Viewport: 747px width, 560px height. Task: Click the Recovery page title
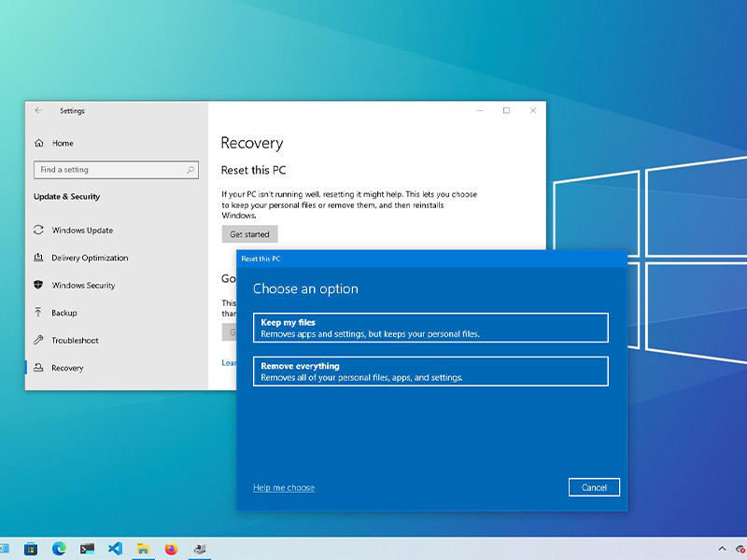[x=252, y=143]
